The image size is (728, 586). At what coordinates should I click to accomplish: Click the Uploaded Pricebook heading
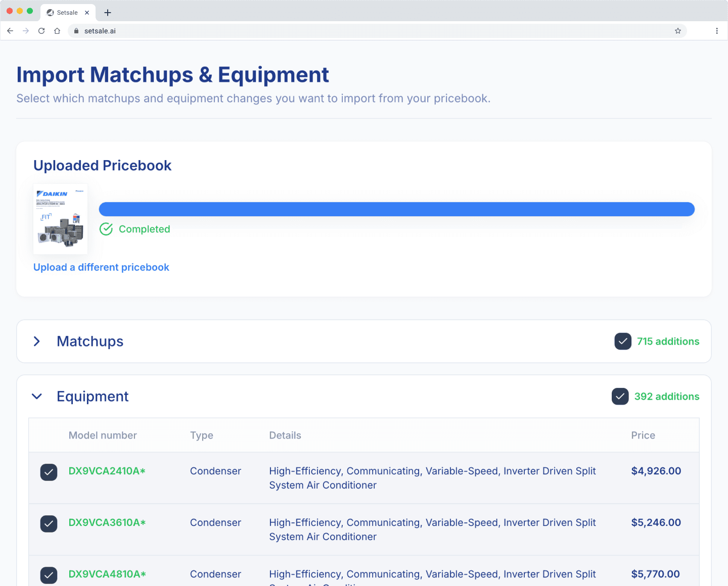pos(103,166)
